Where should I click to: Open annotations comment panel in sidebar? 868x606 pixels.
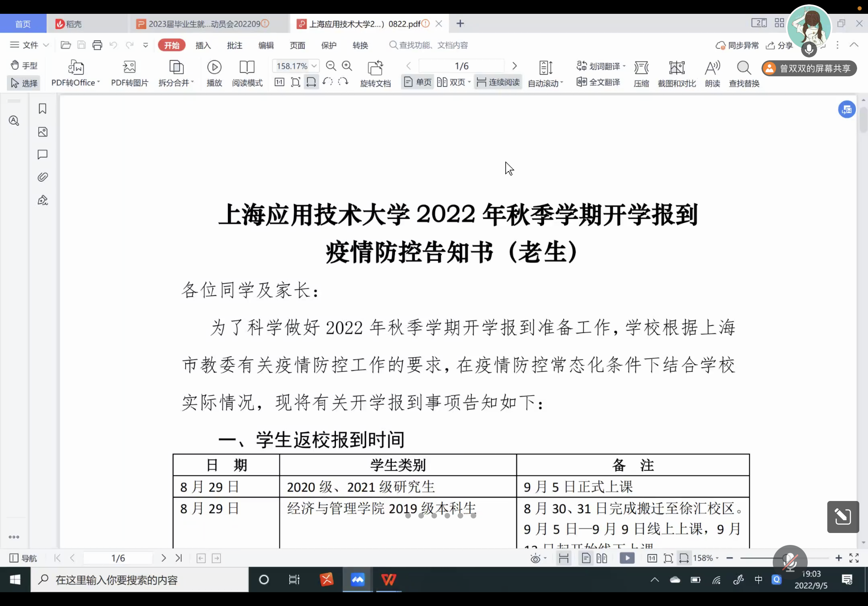42,154
